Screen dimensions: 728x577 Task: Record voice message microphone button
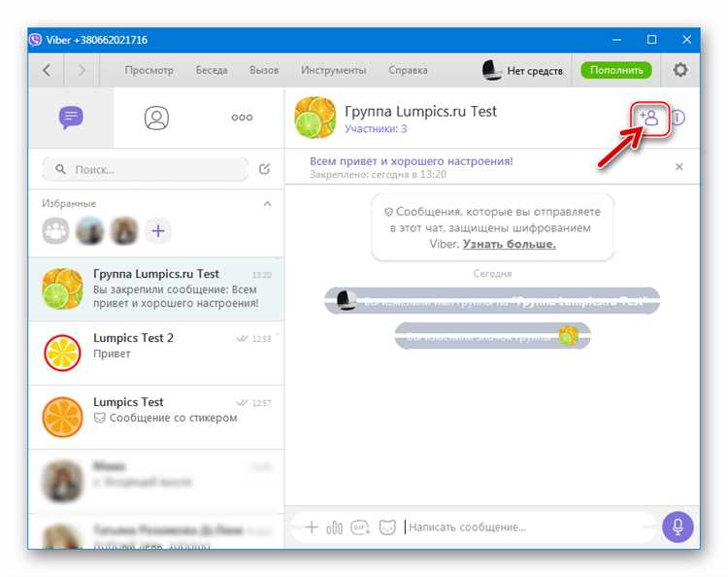tap(678, 526)
